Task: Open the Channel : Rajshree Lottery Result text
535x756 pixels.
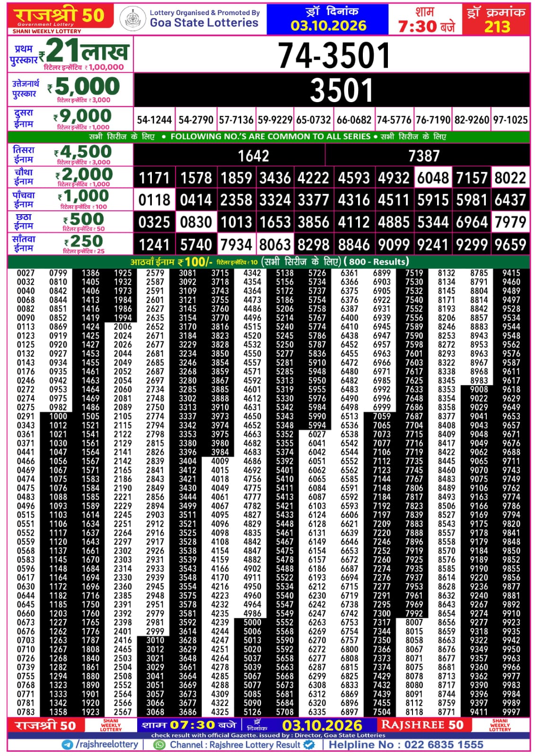Action: [x=235, y=745]
